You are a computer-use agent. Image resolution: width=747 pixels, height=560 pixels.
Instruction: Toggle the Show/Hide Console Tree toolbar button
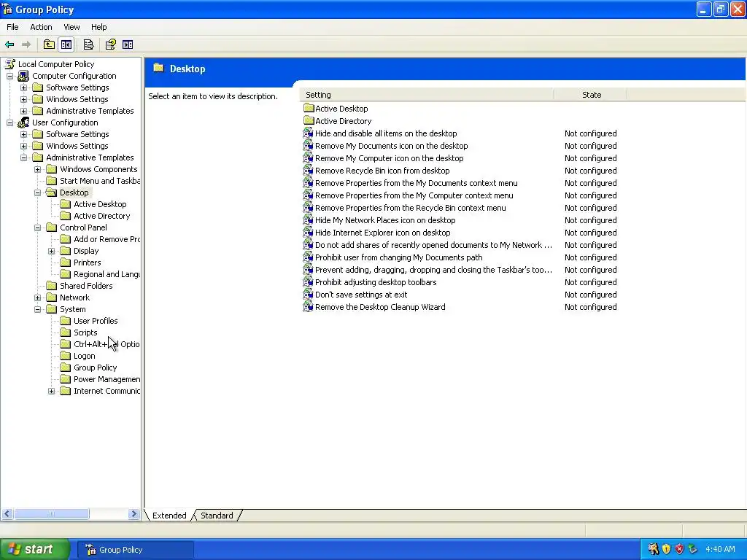(66, 44)
